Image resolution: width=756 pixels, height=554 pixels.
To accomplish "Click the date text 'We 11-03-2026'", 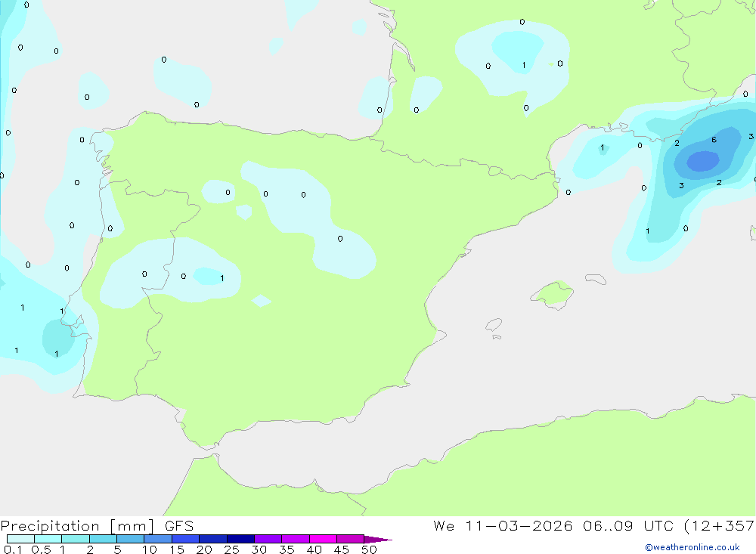I will pos(503,526).
